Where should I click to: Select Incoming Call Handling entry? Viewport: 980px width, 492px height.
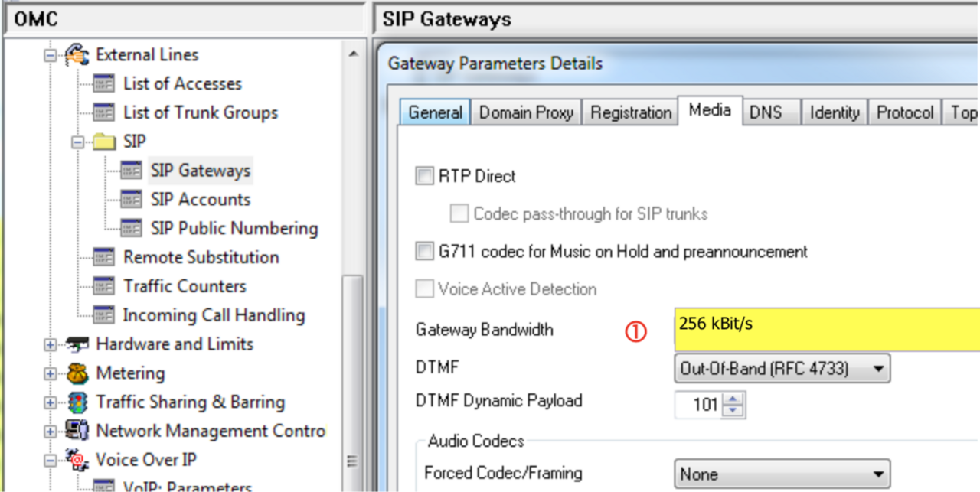click(x=214, y=315)
